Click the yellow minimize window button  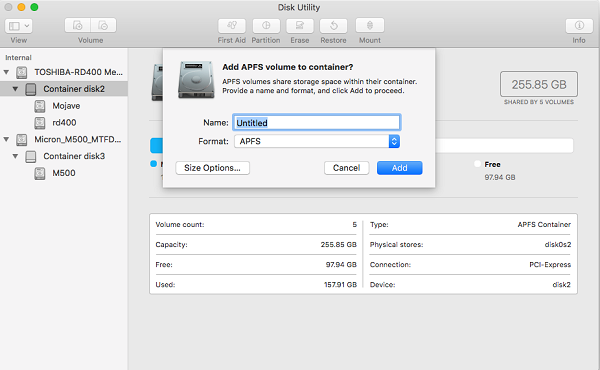(21, 7)
